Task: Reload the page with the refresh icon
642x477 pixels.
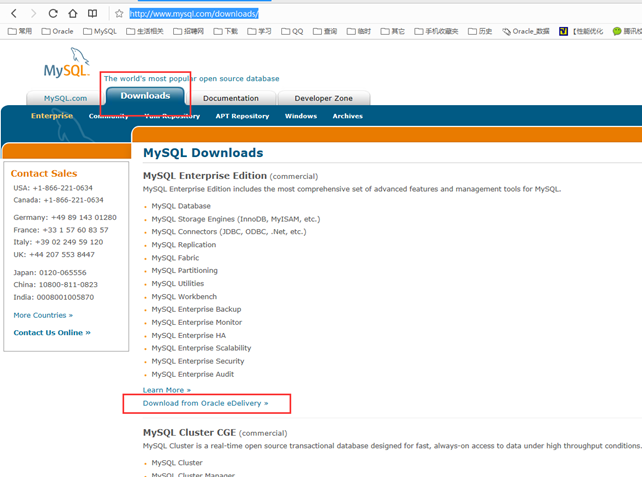Action: (x=53, y=14)
